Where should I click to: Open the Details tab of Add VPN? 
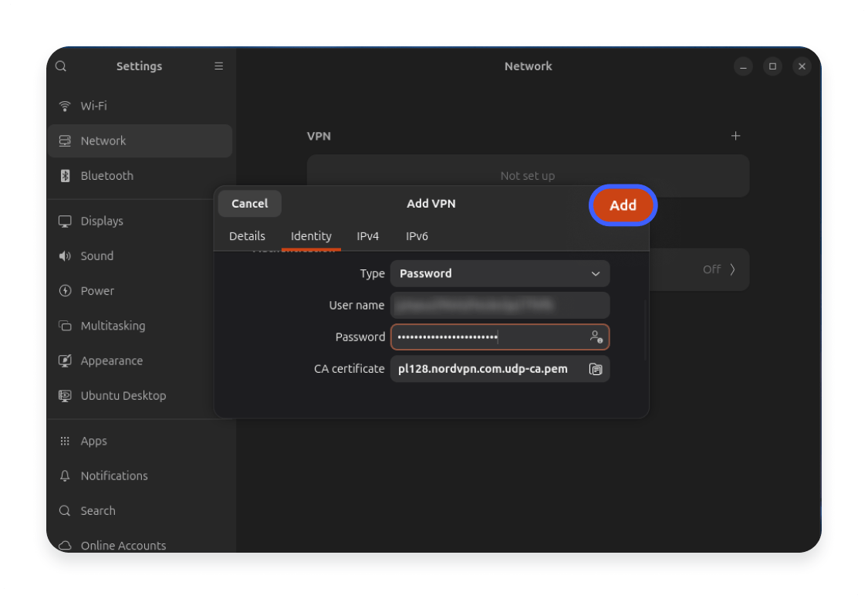pyautogui.click(x=247, y=236)
